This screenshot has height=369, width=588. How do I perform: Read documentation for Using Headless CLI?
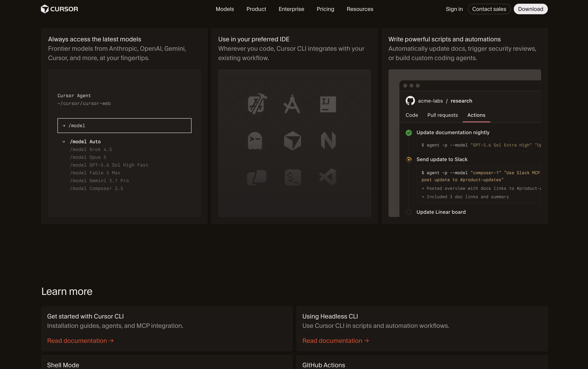[x=335, y=341]
